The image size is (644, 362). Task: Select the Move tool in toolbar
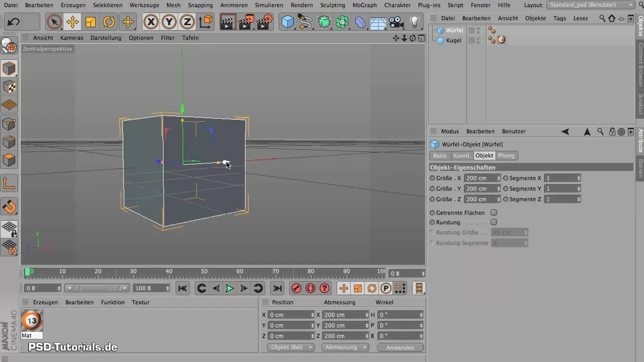[x=72, y=22]
